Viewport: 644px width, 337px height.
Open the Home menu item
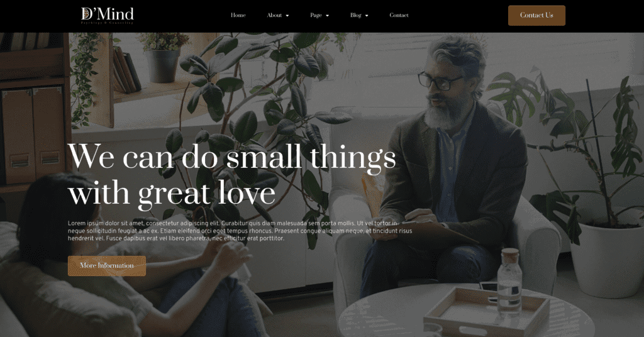tap(238, 15)
